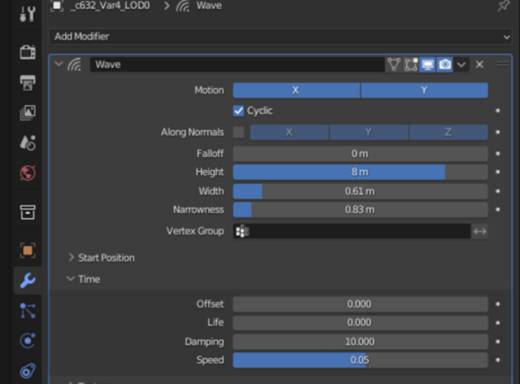520x384 pixels.
Task: Click the animate dot beside Speed
Action: [x=498, y=360]
